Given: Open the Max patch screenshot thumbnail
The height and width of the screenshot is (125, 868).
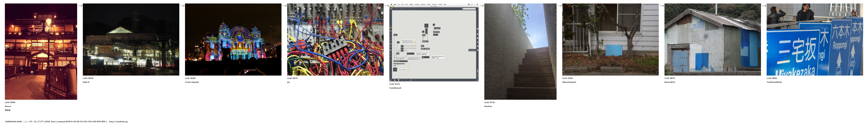Looking at the screenshot, I should tap(434, 42).
